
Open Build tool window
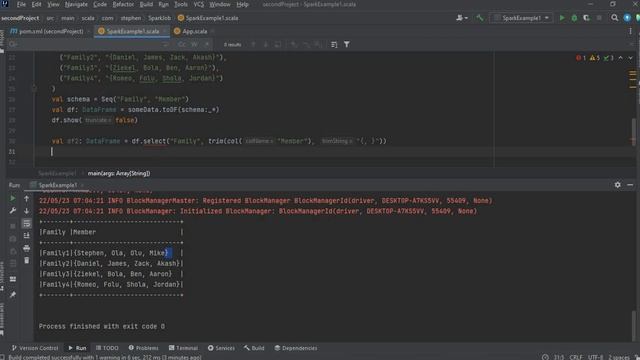tap(254, 348)
